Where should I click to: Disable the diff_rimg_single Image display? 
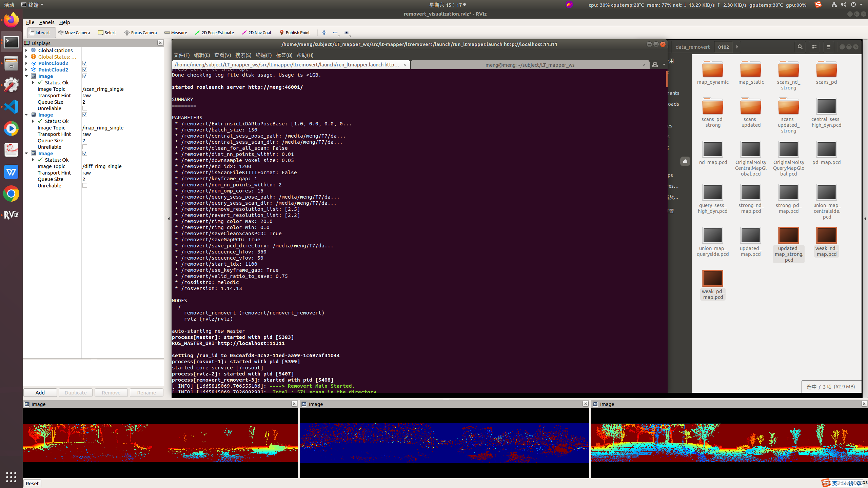pos(85,153)
